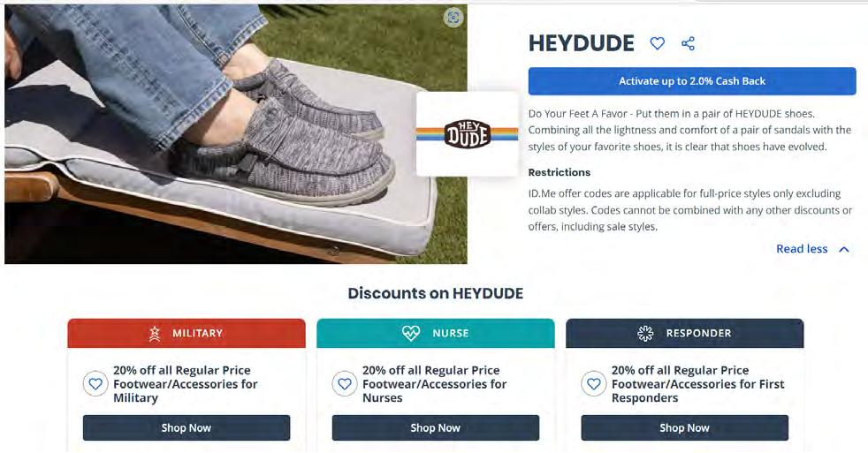The image size is (868, 453).
Task: Save the Nurse discount with the heart icon
Action: (345, 383)
